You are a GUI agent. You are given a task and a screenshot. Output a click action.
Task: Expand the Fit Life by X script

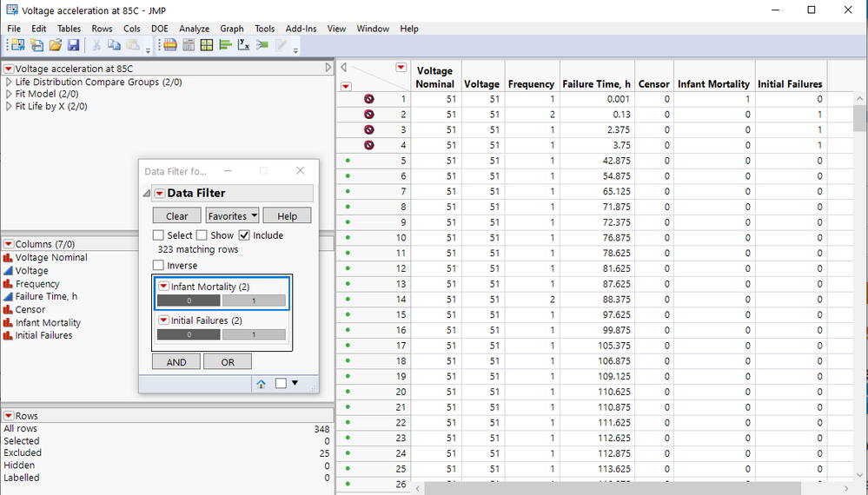click(9, 106)
